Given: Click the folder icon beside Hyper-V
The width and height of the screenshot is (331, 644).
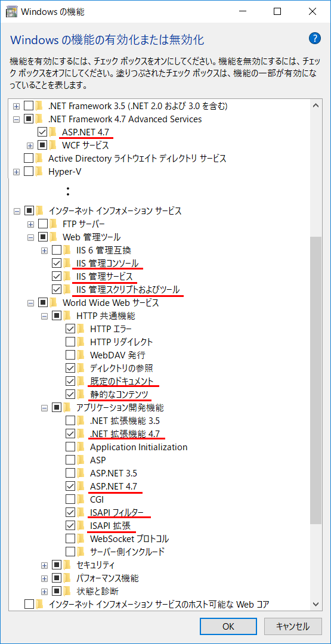Looking at the screenshot, I should pyautogui.click(x=39, y=172).
